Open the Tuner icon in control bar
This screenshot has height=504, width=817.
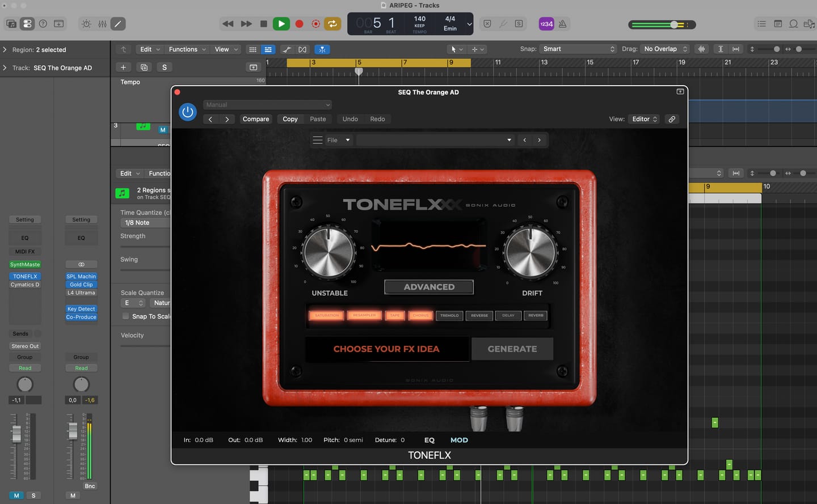pyautogui.click(x=503, y=24)
